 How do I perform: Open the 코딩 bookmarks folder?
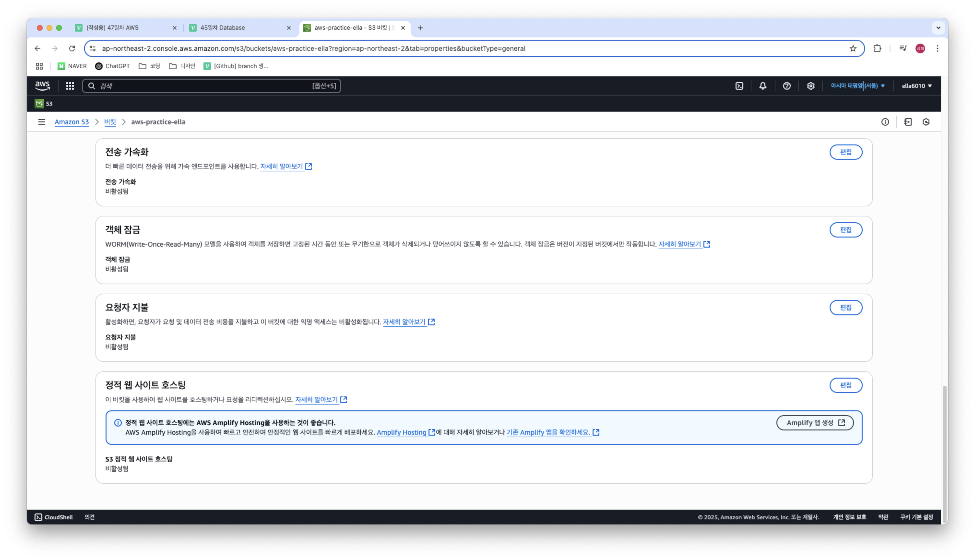pos(149,66)
